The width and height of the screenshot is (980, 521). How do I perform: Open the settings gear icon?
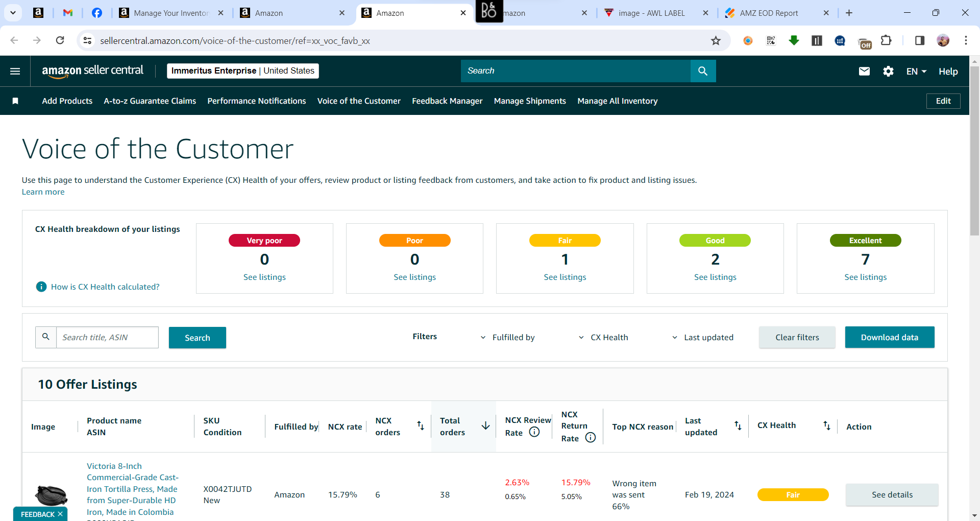point(888,71)
